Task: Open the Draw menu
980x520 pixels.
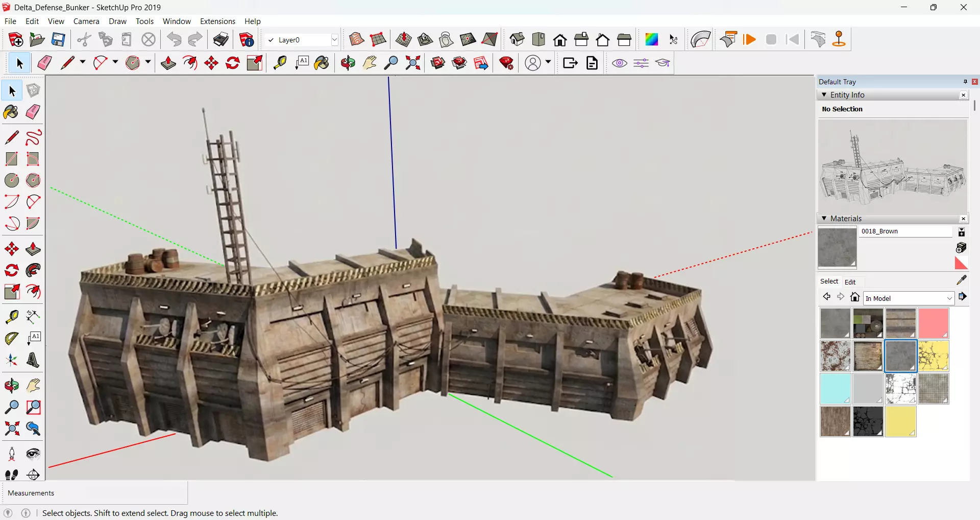Action: point(117,21)
